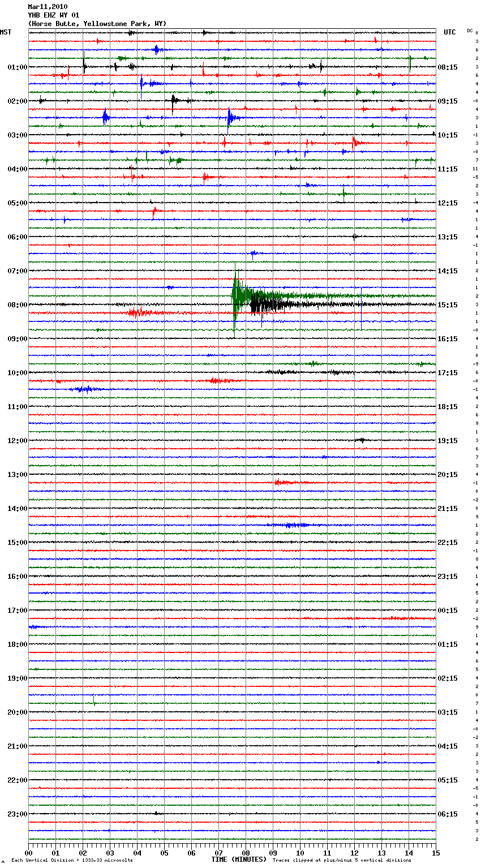Pick the 11:15 UTC time label
This screenshot has height=868, width=481.
pos(448,169)
